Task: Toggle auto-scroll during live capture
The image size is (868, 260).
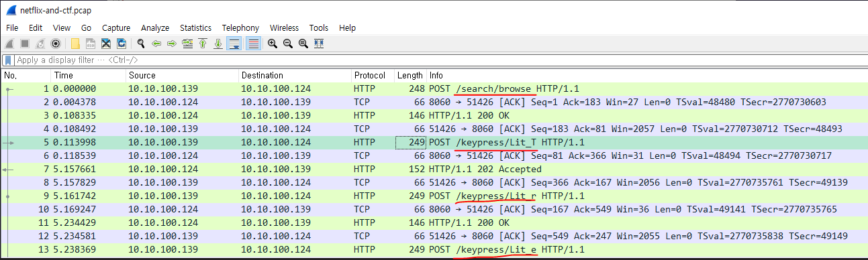Action: tap(234, 44)
